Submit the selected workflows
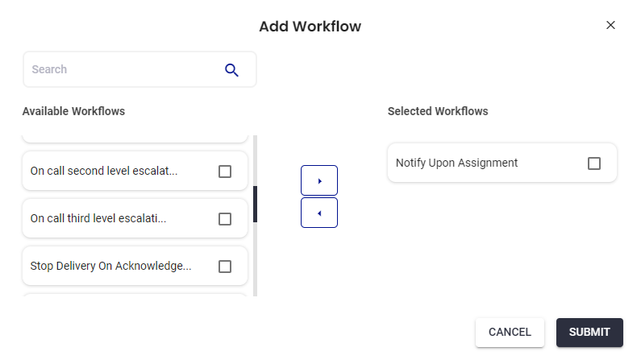The height and width of the screenshot is (364, 641). pos(589,332)
